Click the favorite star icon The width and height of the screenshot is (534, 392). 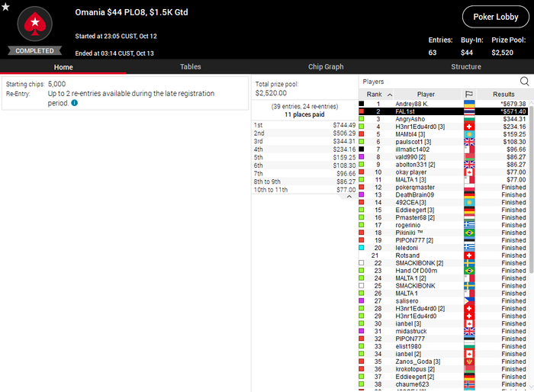5,6
